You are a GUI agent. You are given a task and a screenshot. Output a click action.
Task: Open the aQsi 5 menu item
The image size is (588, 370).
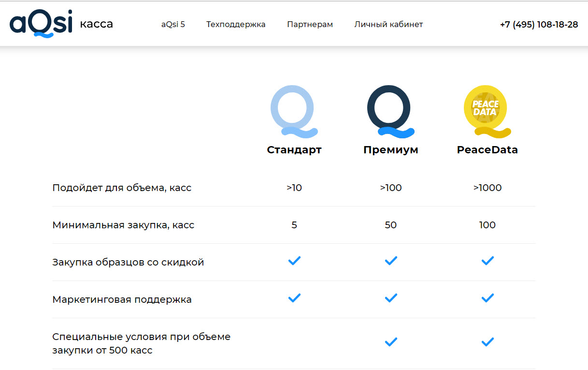[173, 24]
